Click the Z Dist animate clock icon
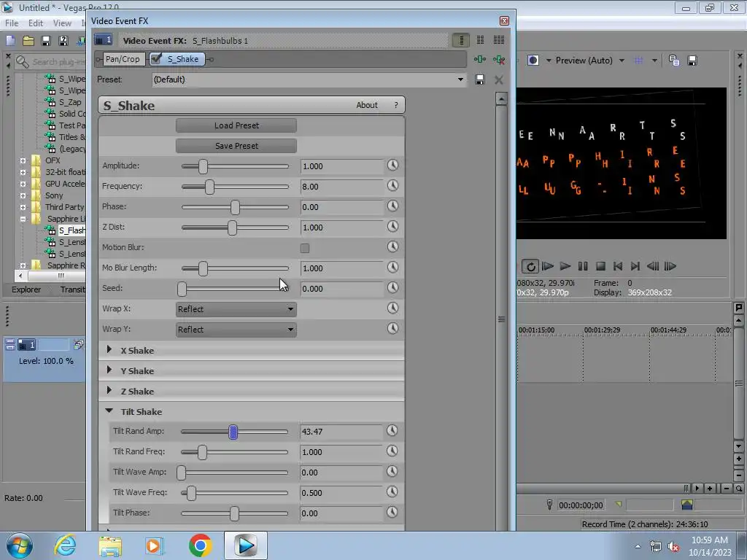Image resolution: width=747 pixels, height=560 pixels. click(x=392, y=227)
